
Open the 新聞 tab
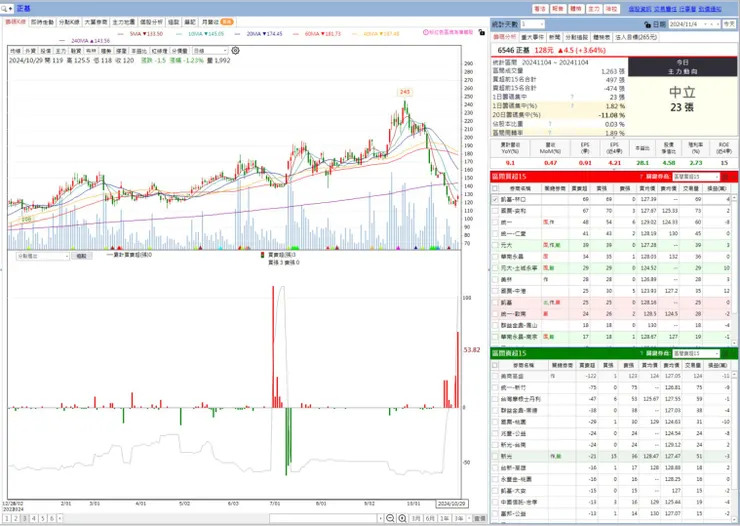tap(555, 37)
